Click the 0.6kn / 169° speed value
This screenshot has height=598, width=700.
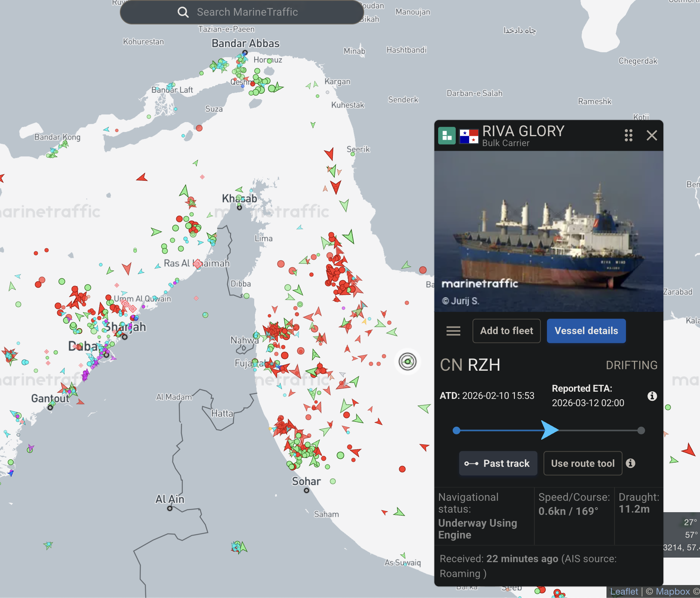coord(568,511)
